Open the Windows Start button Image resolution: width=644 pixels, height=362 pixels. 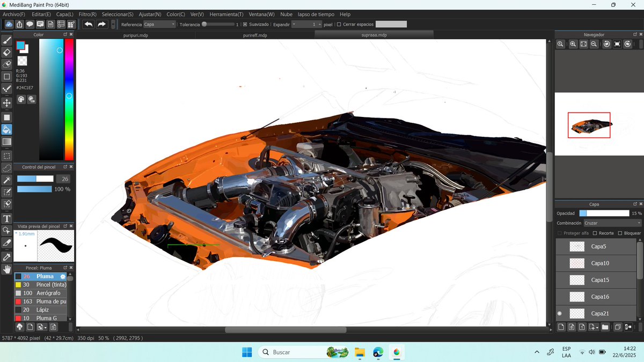247,352
